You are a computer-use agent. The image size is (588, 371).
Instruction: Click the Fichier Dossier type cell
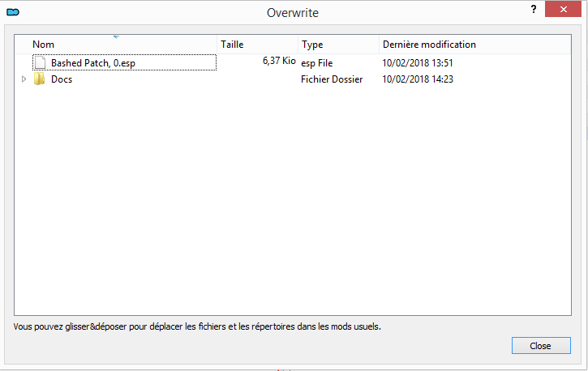pos(332,79)
